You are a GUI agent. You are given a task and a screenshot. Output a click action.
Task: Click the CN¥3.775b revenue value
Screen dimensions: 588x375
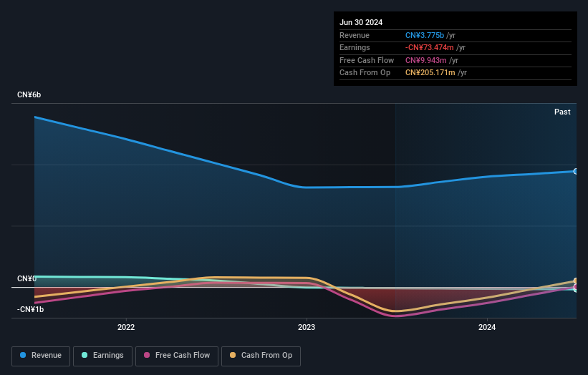point(425,35)
